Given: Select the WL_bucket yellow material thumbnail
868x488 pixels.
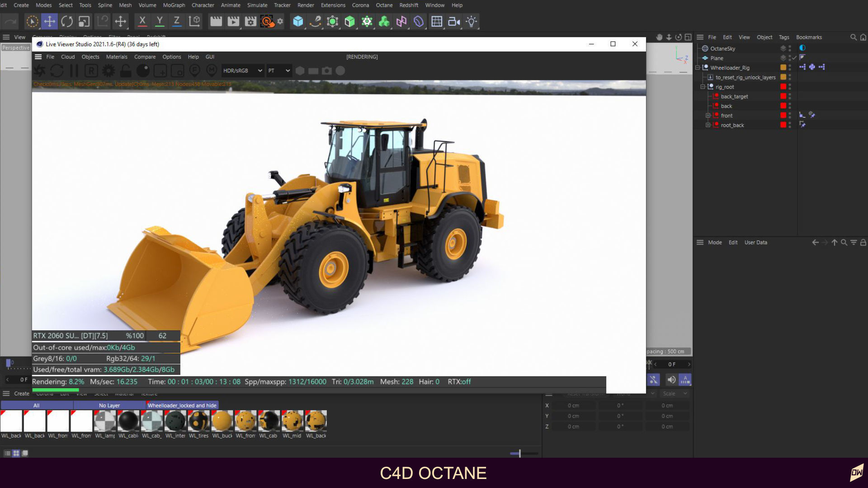Looking at the screenshot, I should 222,421.
